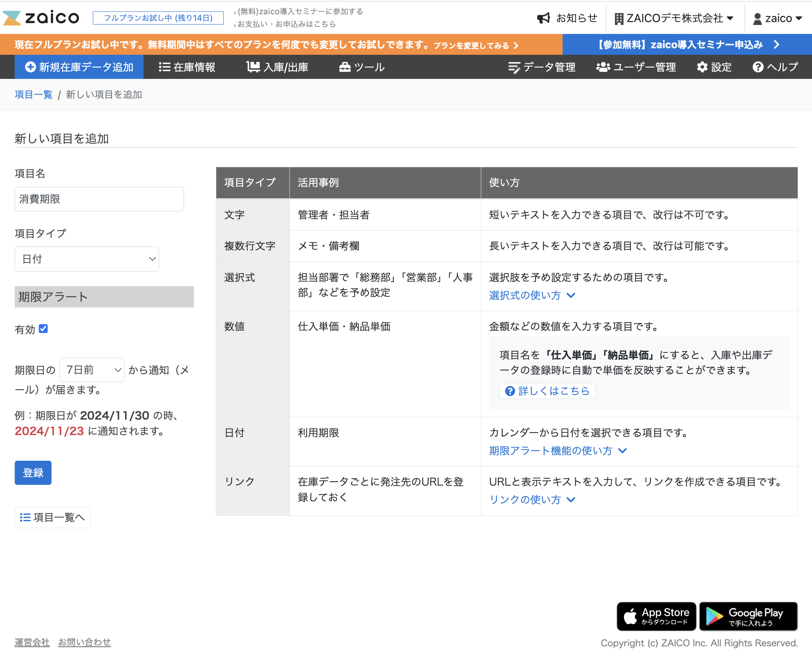Open the 7日前 notification timing dropdown
812x659 pixels.
[92, 370]
